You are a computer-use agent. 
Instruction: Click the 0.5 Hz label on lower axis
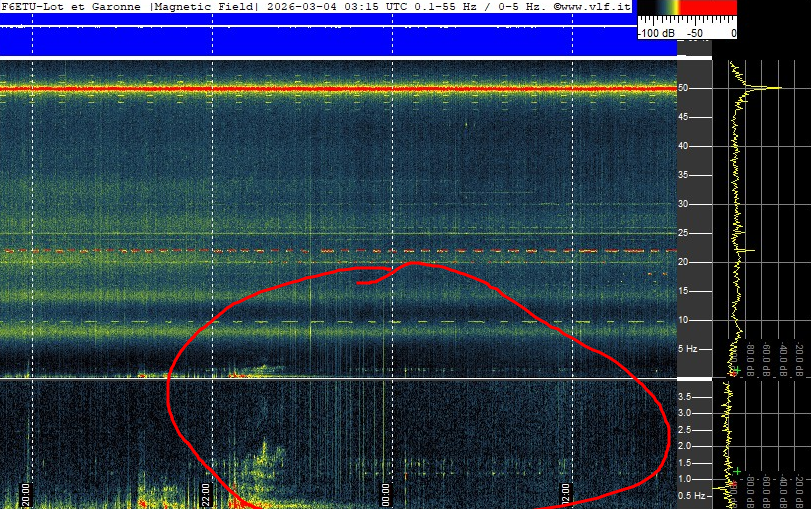point(689,495)
